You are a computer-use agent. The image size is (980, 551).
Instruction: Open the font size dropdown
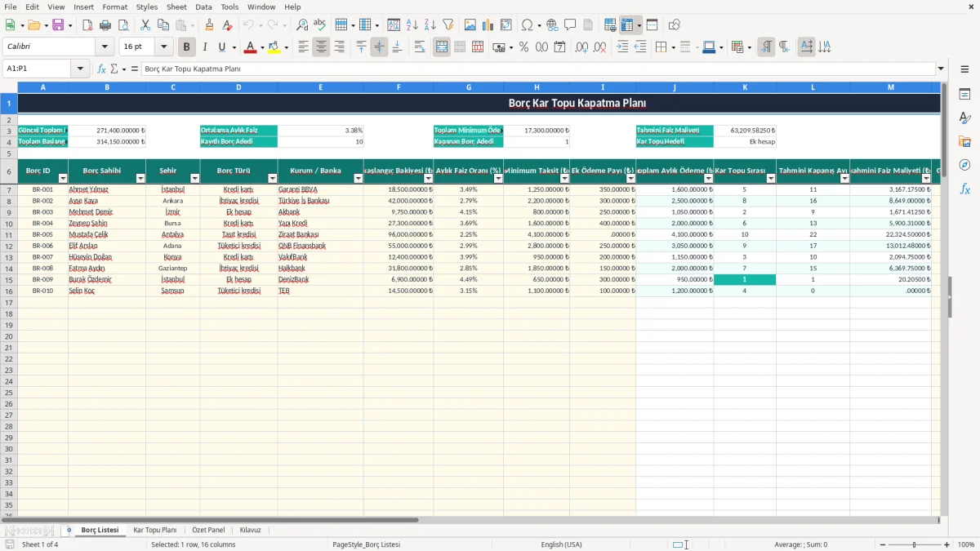(164, 47)
